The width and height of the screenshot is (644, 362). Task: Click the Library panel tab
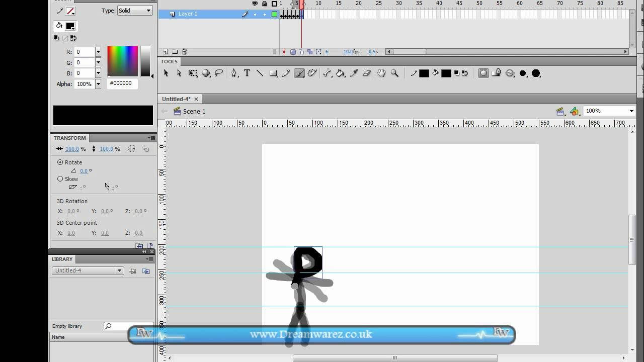click(62, 259)
